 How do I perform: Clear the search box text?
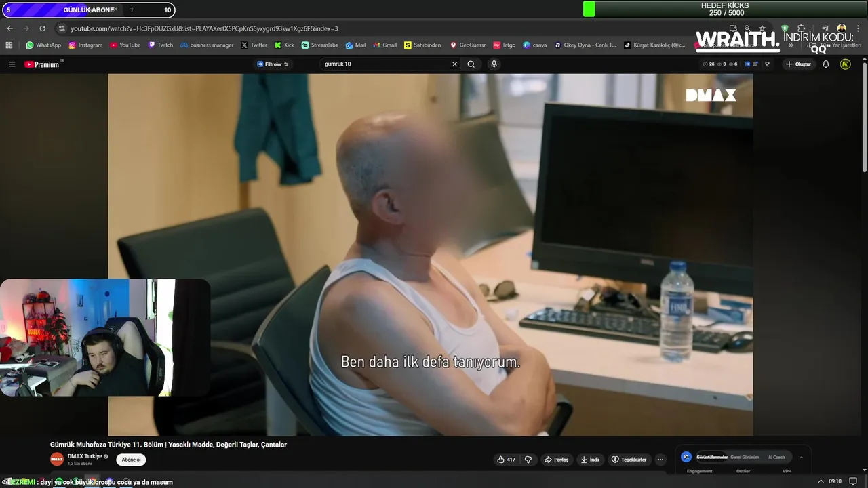pos(454,64)
